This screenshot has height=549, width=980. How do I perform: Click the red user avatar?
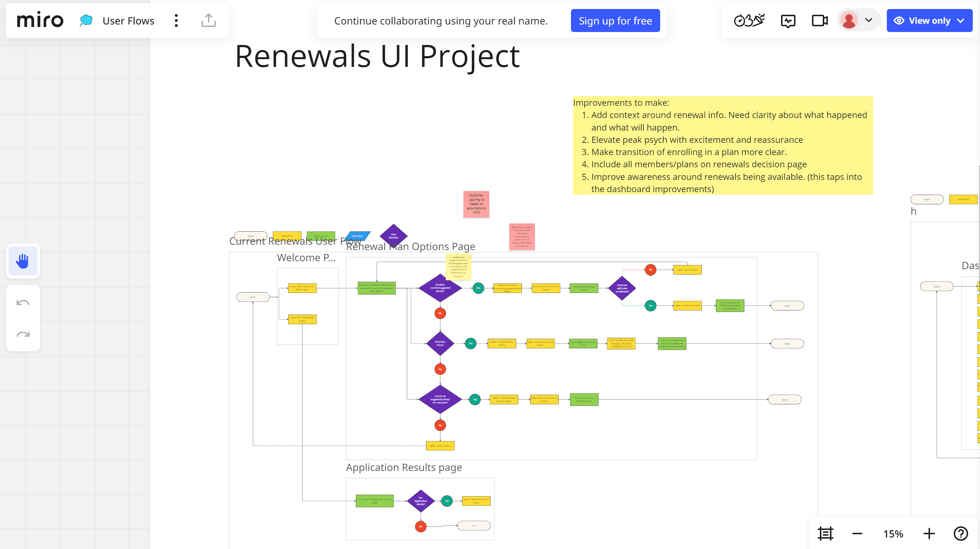click(x=849, y=21)
